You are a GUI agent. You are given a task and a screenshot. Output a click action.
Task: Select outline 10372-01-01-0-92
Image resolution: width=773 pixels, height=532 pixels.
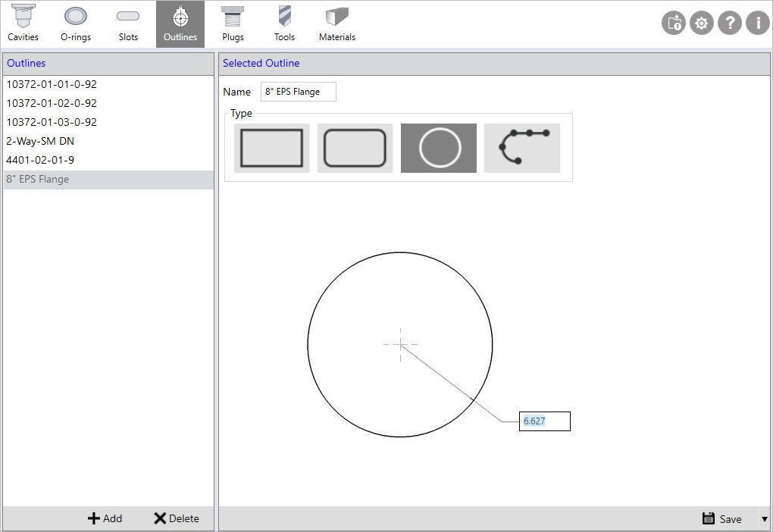pos(108,84)
